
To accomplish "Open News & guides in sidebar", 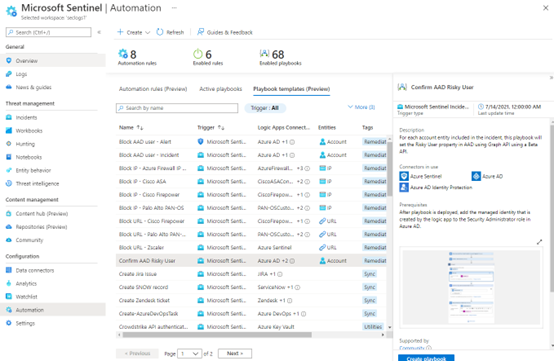I will (33, 87).
